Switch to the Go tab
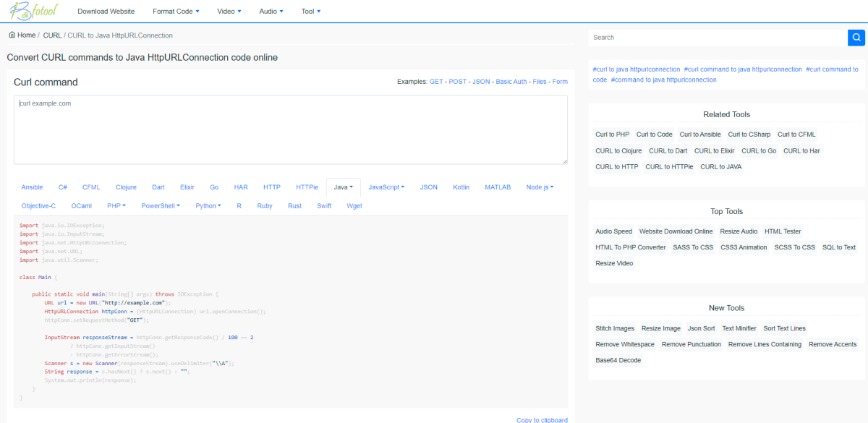868x423 pixels. 214,187
